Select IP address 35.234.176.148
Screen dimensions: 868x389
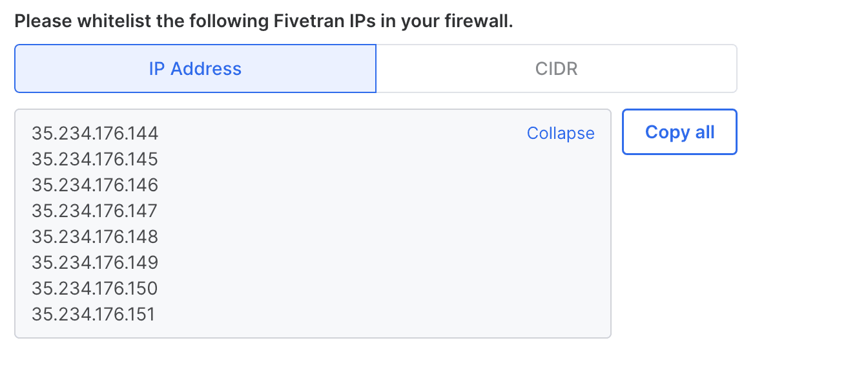(x=94, y=237)
